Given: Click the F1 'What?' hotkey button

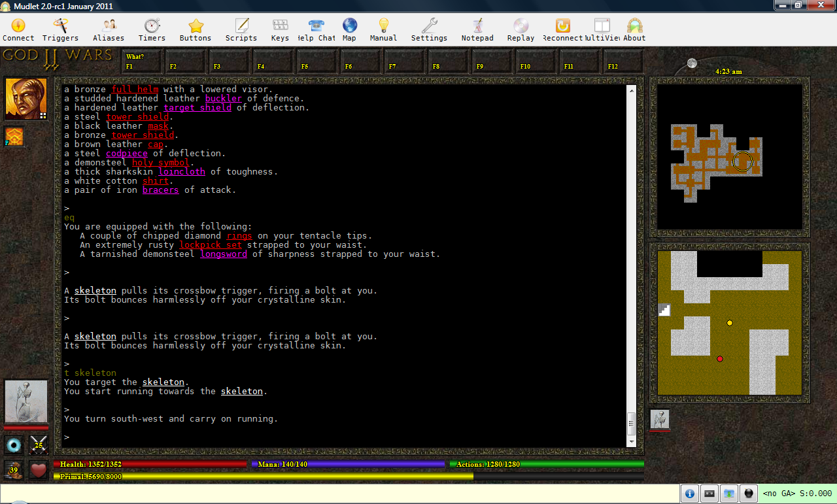Looking at the screenshot, I should (x=143, y=61).
